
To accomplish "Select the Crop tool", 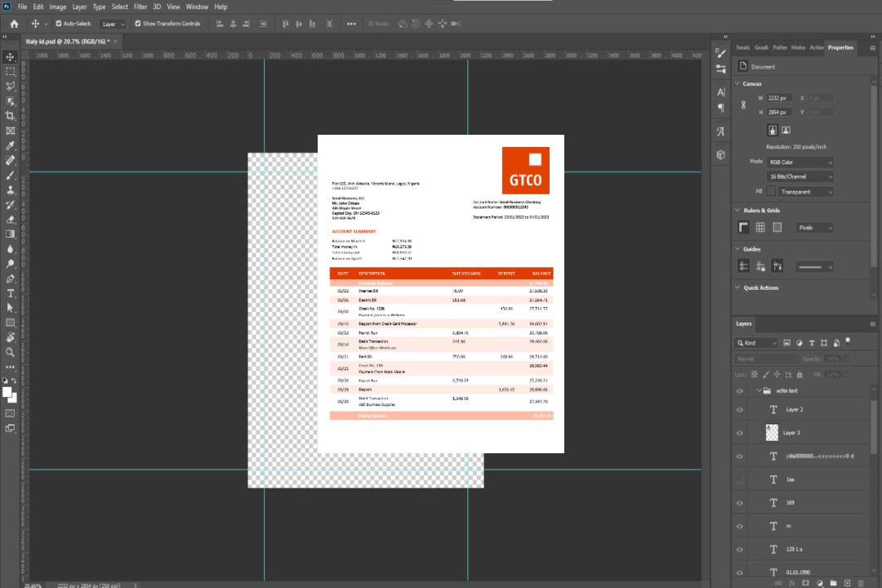I will pyautogui.click(x=10, y=116).
